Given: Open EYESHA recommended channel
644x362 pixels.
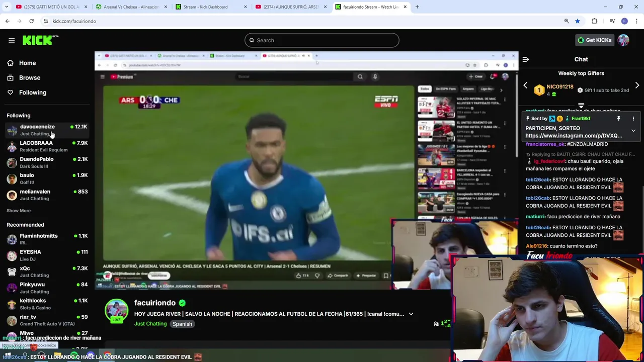Looking at the screenshot, I should tap(47, 255).
